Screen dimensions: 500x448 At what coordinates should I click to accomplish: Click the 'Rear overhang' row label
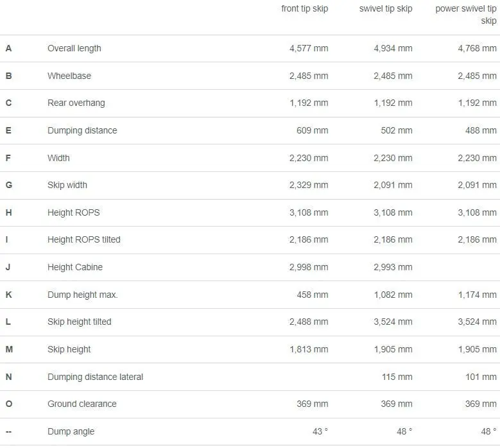pos(76,103)
